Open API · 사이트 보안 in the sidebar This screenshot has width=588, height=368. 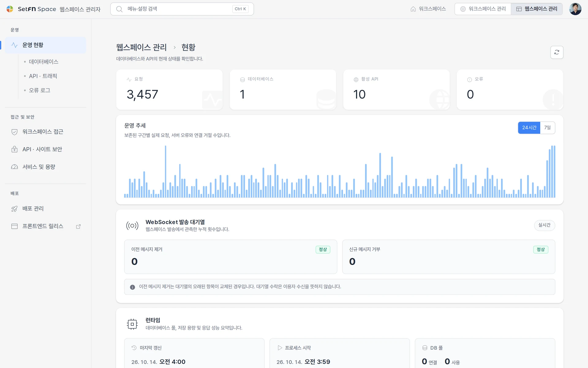tap(45, 149)
